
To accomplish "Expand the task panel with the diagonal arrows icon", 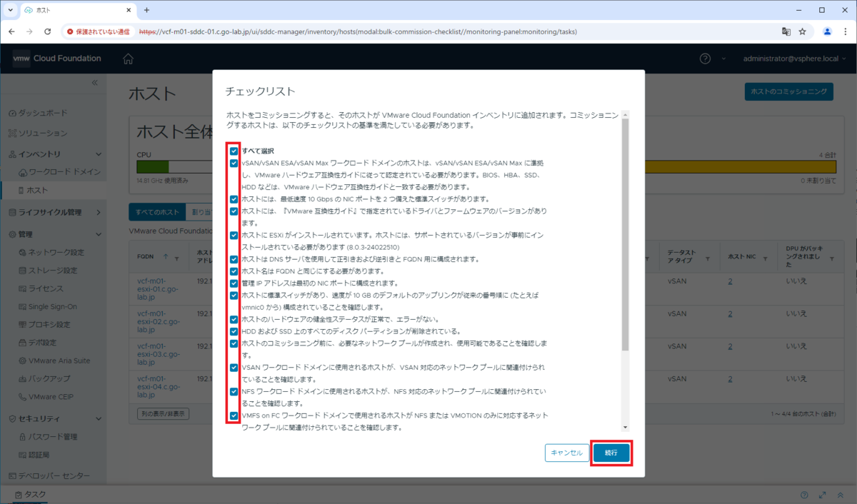I will coord(824,495).
